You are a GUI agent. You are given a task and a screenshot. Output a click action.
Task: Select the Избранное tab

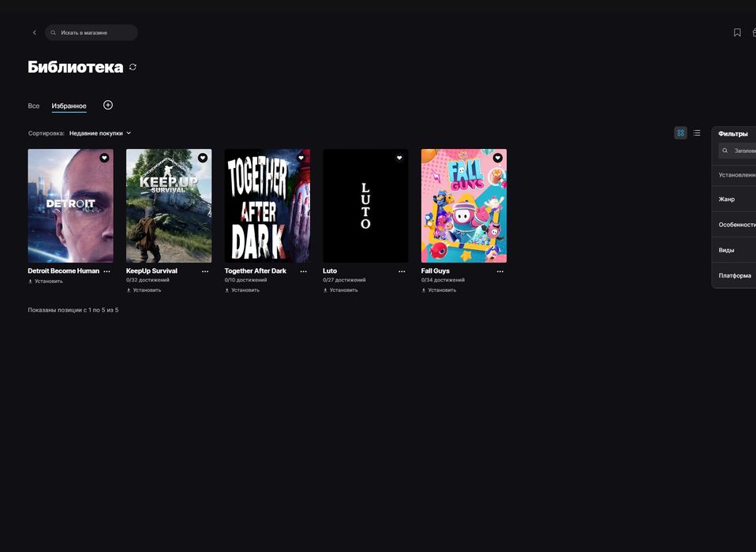click(x=69, y=106)
